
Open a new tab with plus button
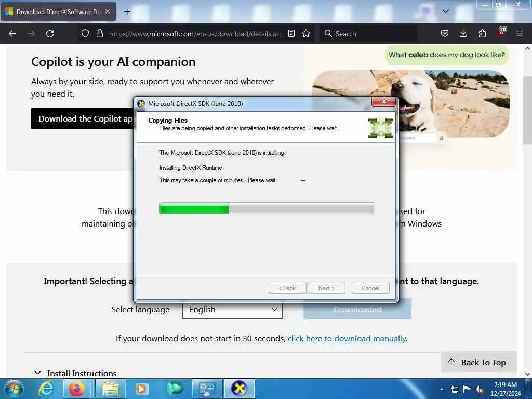click(x=127, y=12)
